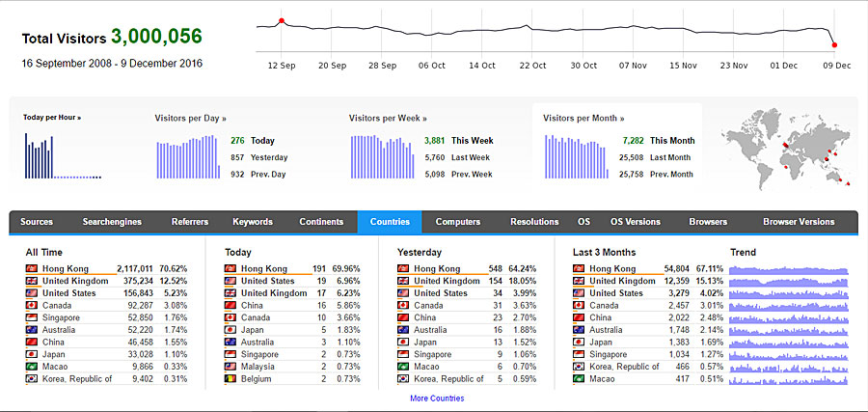This screenshot has width=868, height=412.
Task: Open the Keywords tab
Action: [x=253, y=222]
